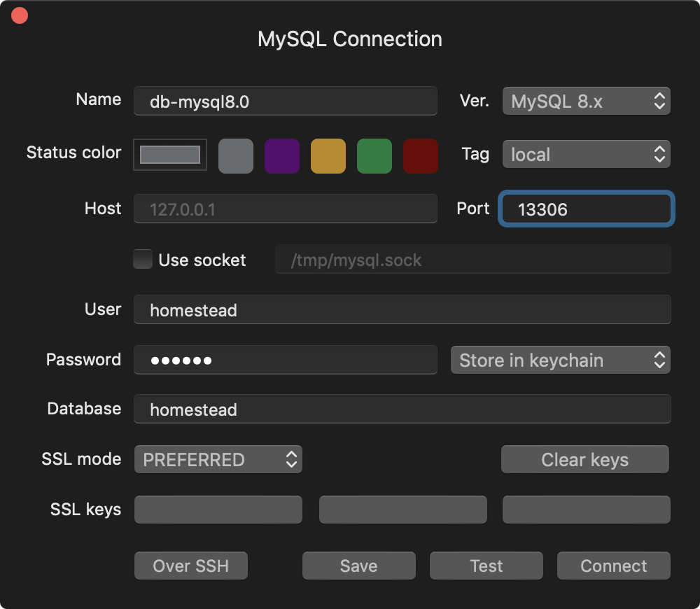
Task: Save the connection settings
Action: (359, 566)
